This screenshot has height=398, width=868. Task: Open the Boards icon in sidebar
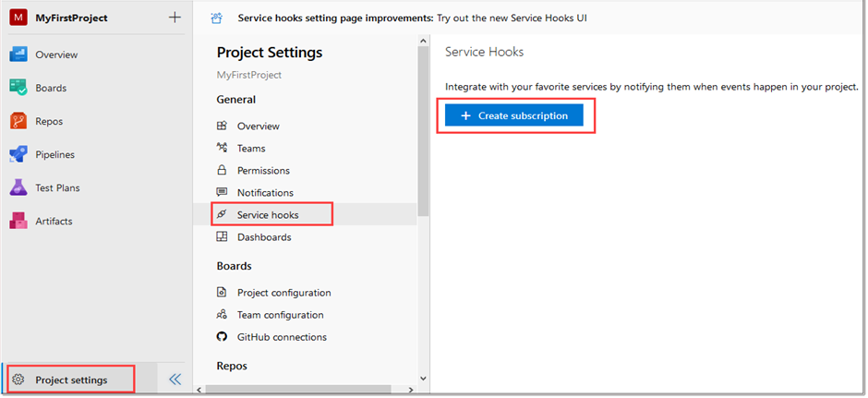pos(18,88)
